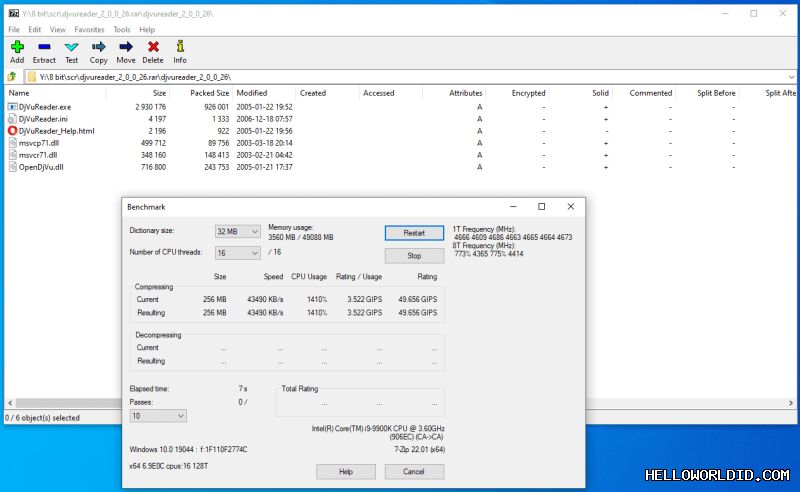Expand the Passes count dropdown
Image resolution: width=800 pixels, height=492 pixels.
click(x=181, y=416)
